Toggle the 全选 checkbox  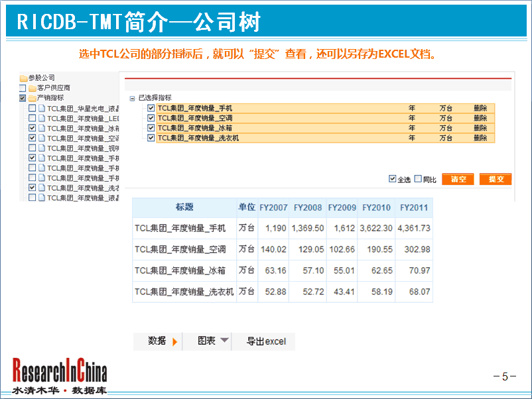coord(392,179)
